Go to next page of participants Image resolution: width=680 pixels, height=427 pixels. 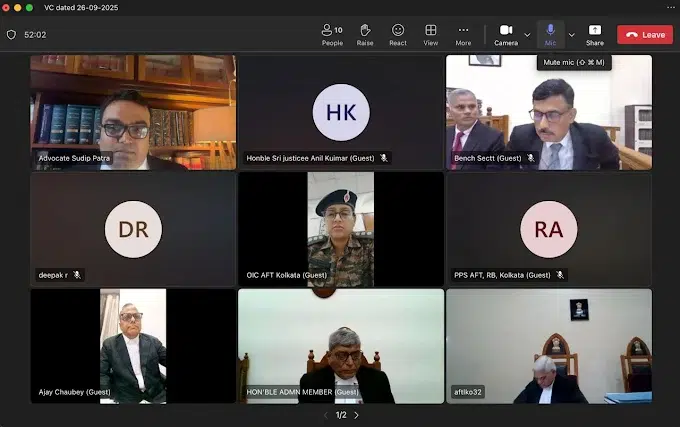pos(356,415)
